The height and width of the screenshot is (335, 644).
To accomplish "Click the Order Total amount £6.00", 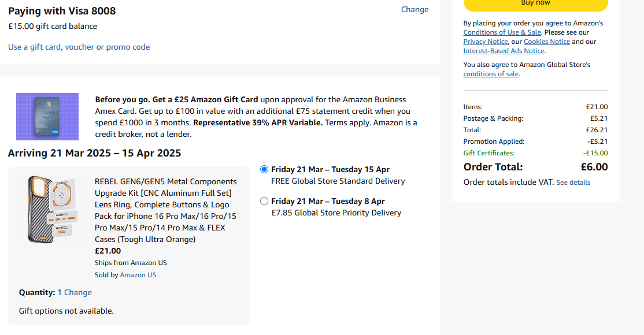I will tap(594, 167).
